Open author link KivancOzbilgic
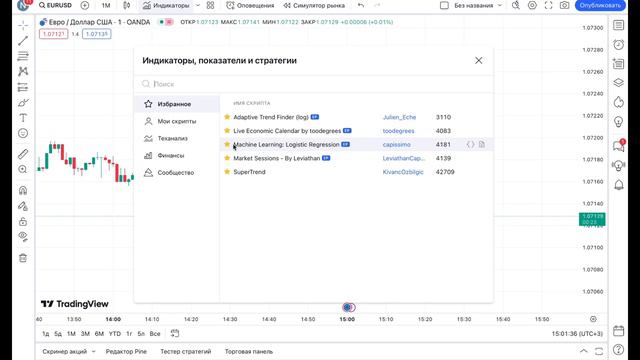Image resolution: width=640 pixels, height=360 pixels. pyautogui.click(x=403, y=172)
